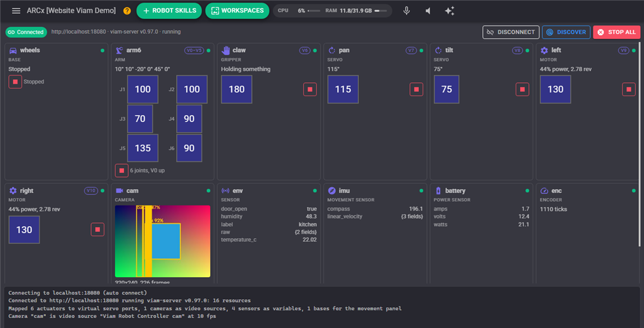Select arm6 J6 position box 90

click(x=189, y=148)
